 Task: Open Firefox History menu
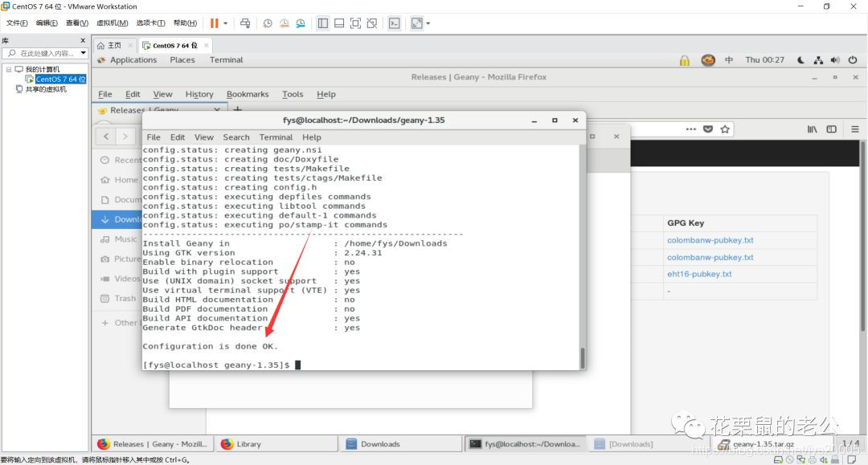199,94
